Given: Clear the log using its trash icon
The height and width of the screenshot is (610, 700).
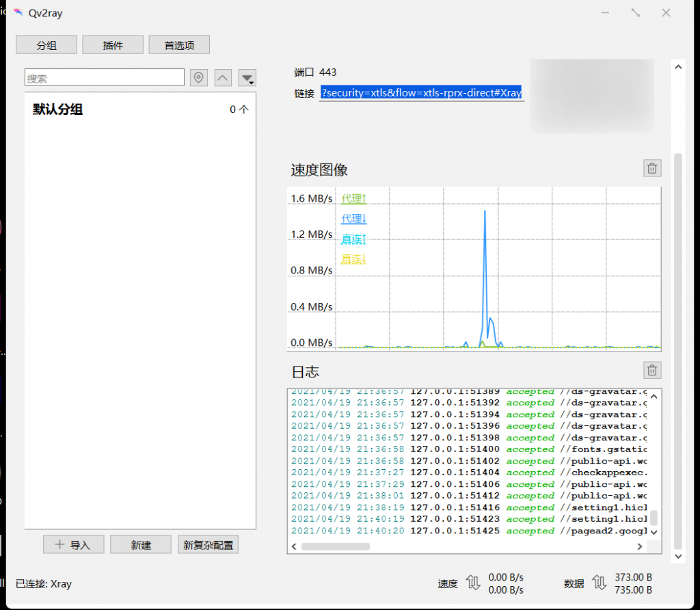Looking at the screenshot, I should click(x=652, y=371).
